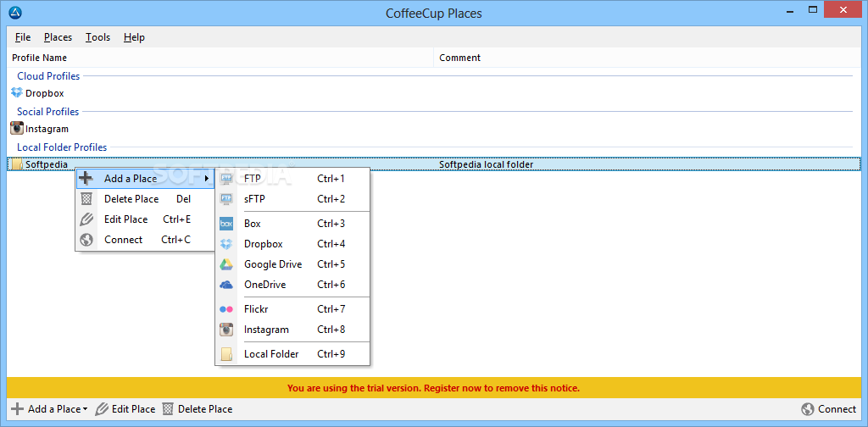Image resolution: width=868 pixels, height=427 pixels.
Task: Select the sFTP entry in the submenu
Action: point(292,199)
